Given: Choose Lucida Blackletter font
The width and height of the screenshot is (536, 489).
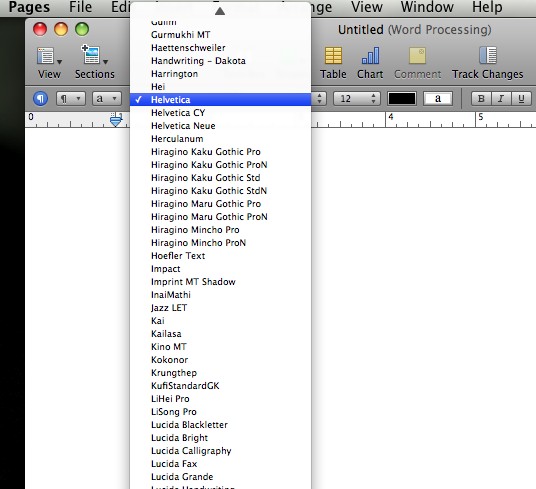Looking at the screenshot, I should (220, 425).
